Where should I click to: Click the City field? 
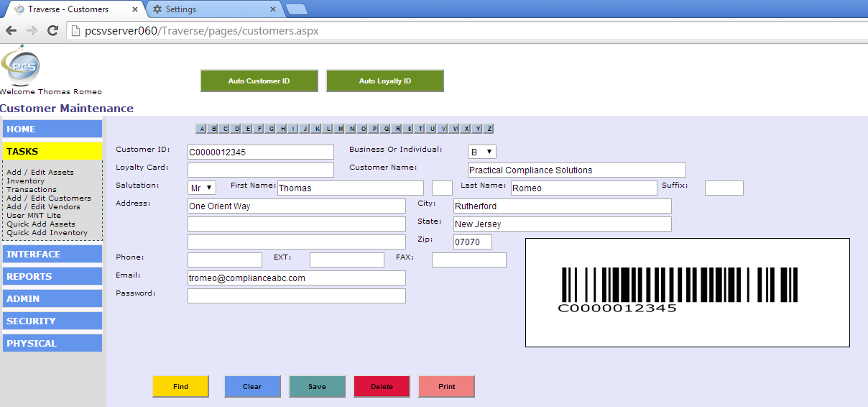point(563,206)
